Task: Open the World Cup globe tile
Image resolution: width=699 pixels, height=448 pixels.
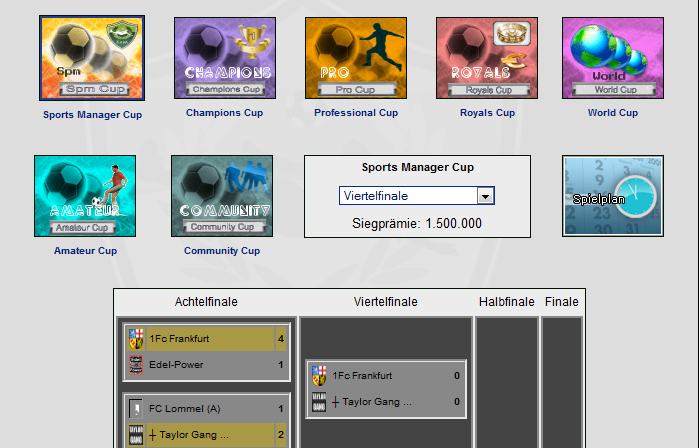Action: tap(613, 58)
